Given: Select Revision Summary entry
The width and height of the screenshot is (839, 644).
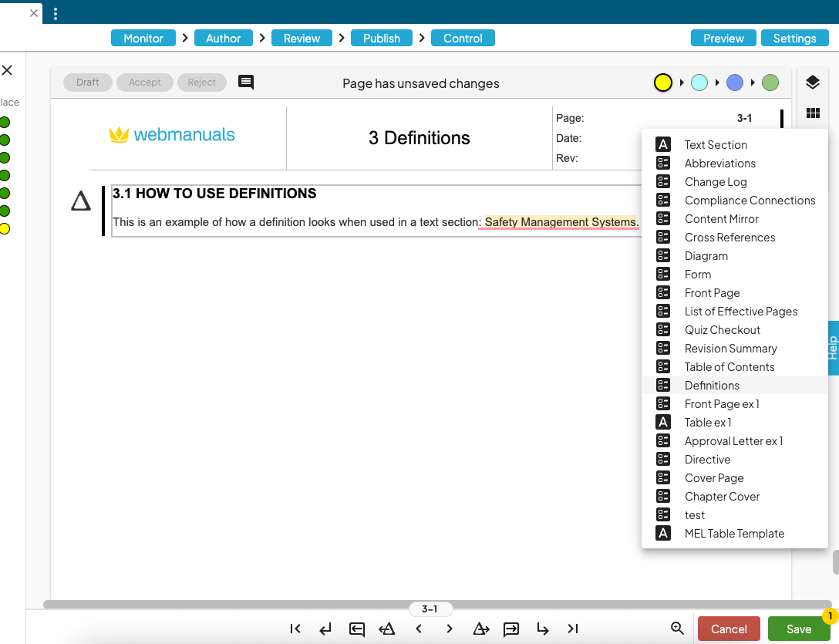Looking at the screenshot, I should [x=735, y=348].
